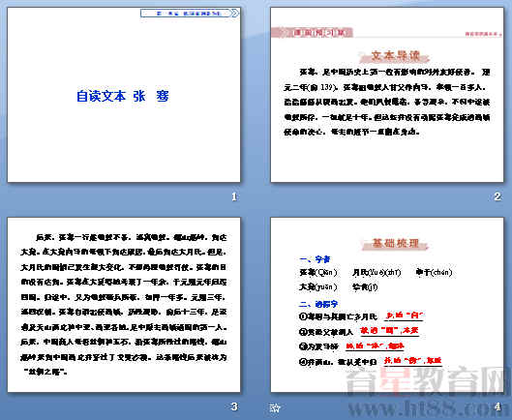Click the slide number 2 label
Screen dimensions: 512x420
497,196
